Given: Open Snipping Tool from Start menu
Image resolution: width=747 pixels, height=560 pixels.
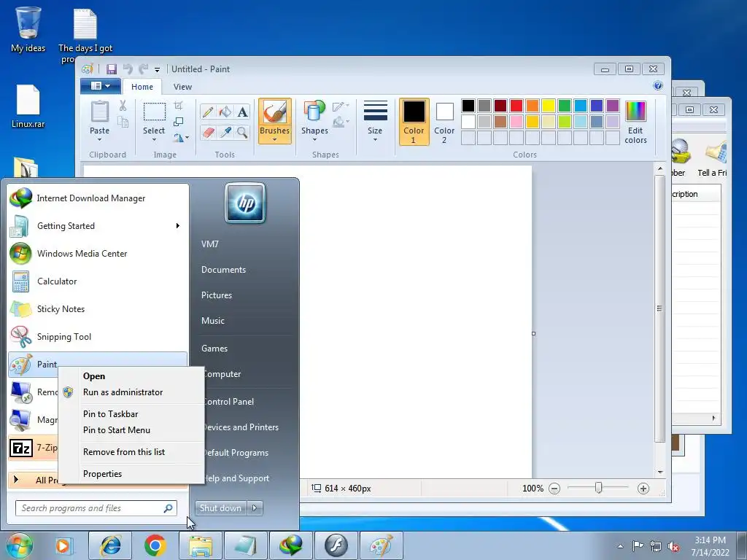Looking at the screenshot, I should pos(98,337).
